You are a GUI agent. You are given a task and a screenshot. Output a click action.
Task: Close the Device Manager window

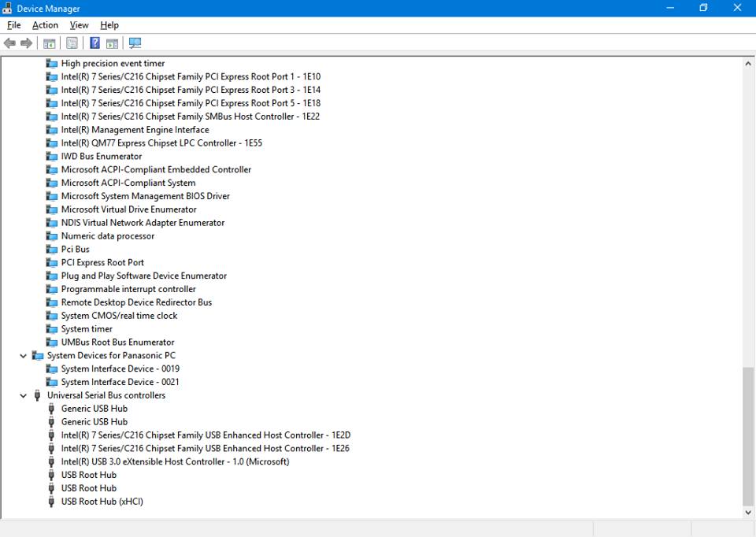click(x=737, y=8)
